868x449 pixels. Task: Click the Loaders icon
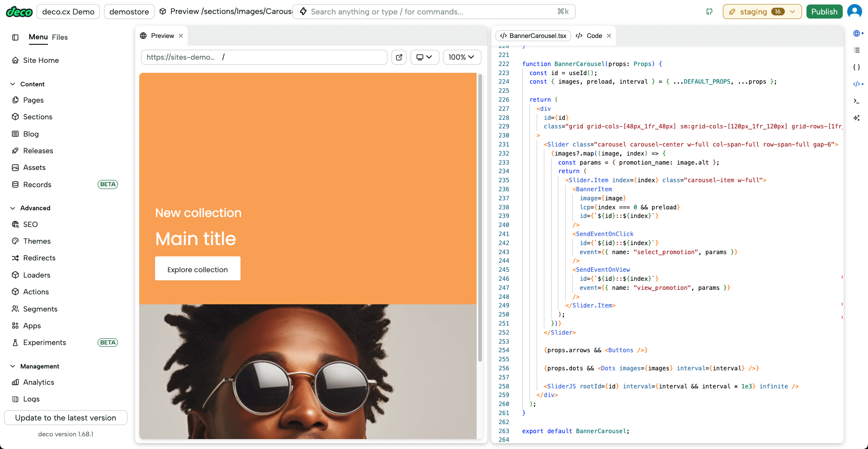pos(15,275)
